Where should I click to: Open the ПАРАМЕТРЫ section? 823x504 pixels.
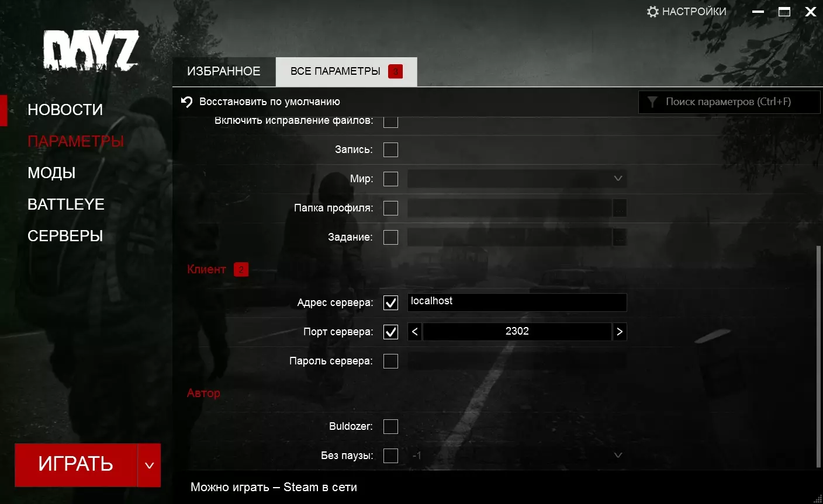[75, 141]
